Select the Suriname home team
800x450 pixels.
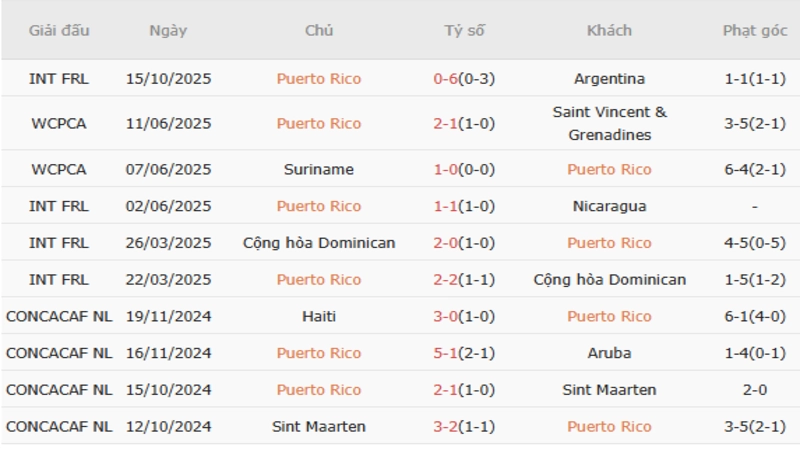click(319, 169)
